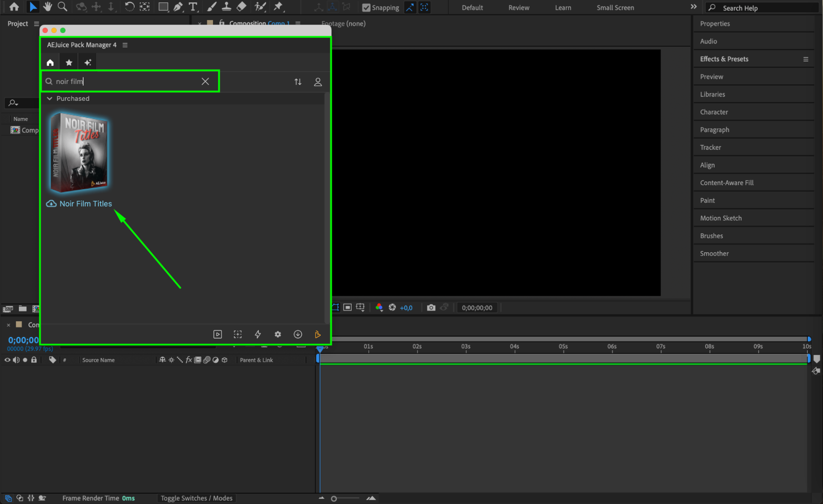
Task: Click the download icon in AEJuice footer
Action: (298, 334)
